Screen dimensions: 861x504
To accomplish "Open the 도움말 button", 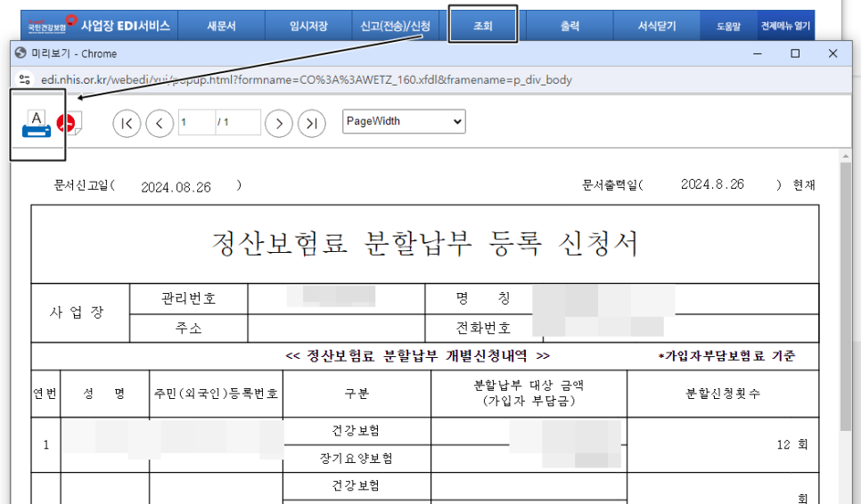I will [728, 26].
